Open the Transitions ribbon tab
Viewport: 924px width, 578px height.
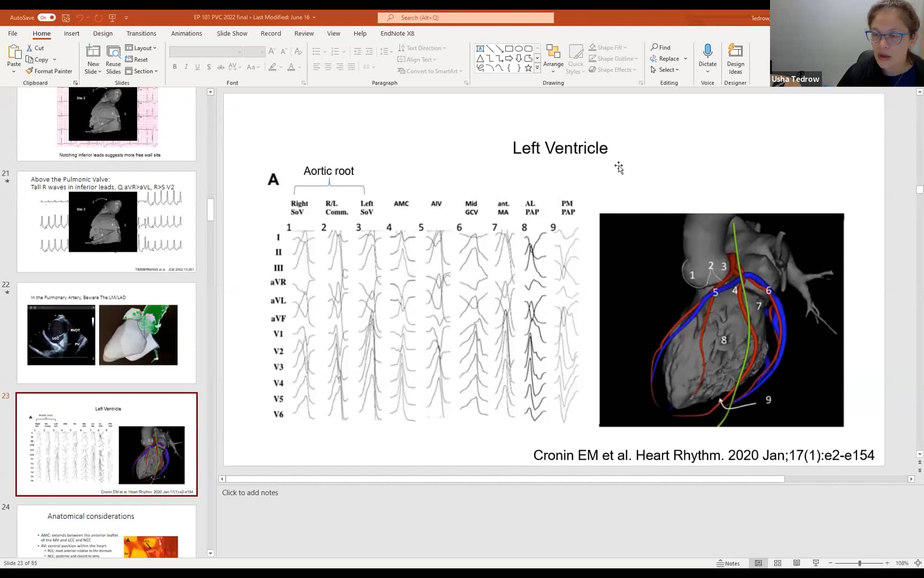[x=141, y=33]
